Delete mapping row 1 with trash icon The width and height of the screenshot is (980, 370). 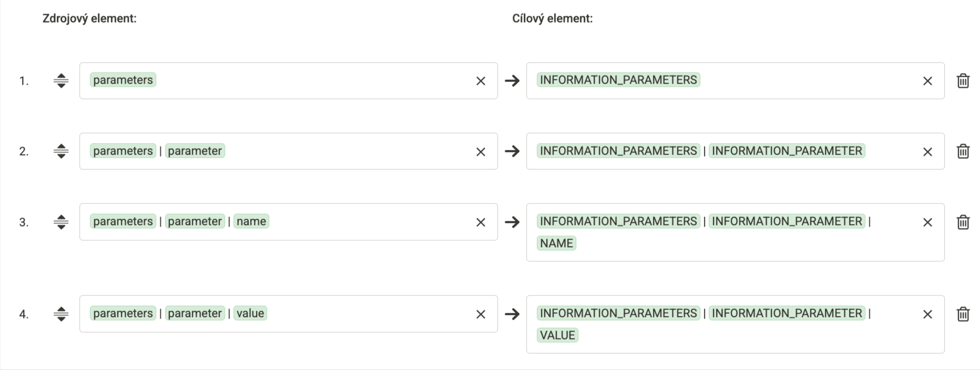point(963,81)
